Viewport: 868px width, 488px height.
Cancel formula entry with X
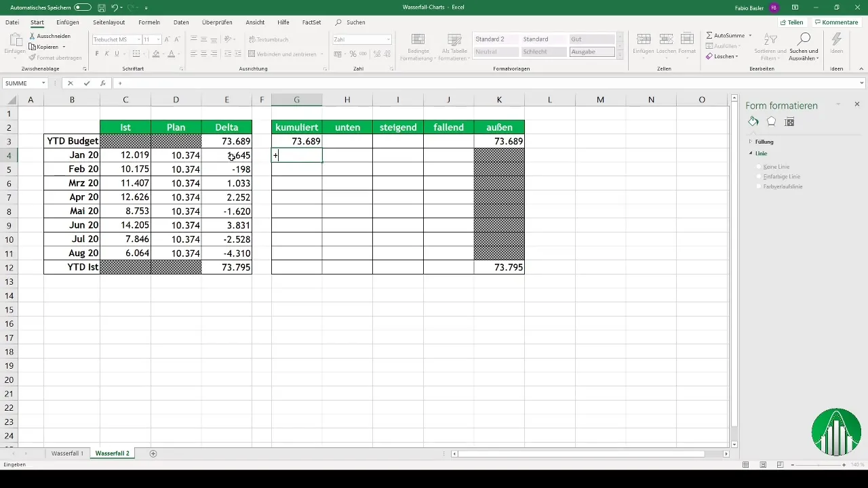coord(71,83)
